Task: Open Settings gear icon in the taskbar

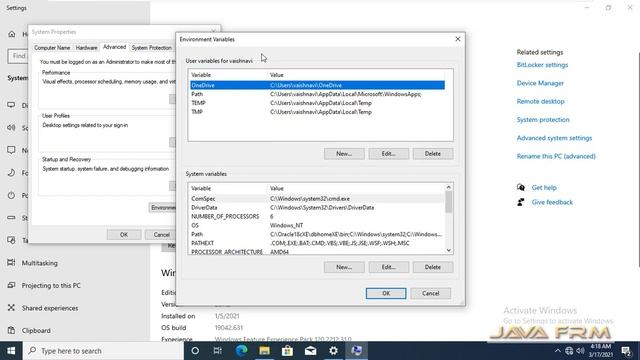Action: click(x=333, y=351)
